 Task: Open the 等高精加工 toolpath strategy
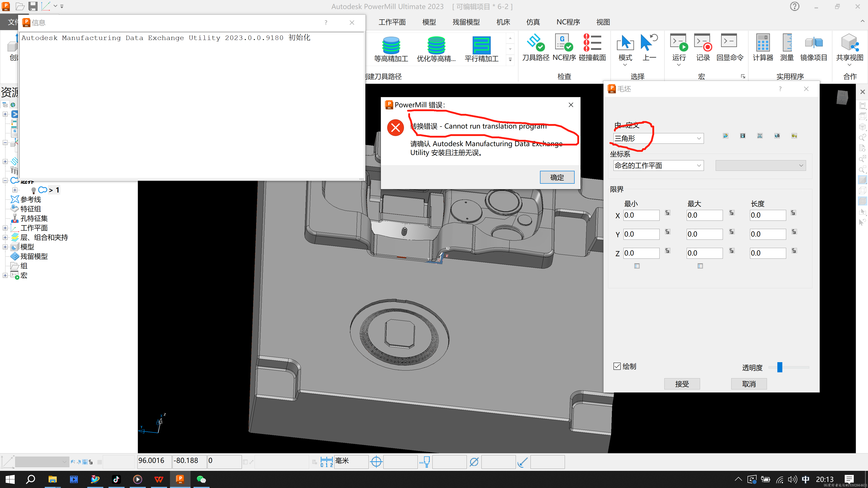pyautogui.click(x=391, y=49)
